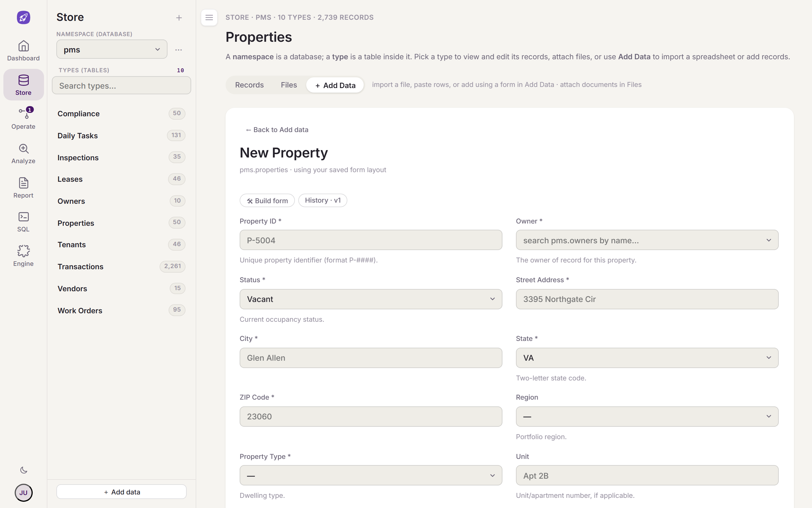Focus the ZIP Code field
The width and height of the screenshot is (812, 508).
(x=371, y=417)
